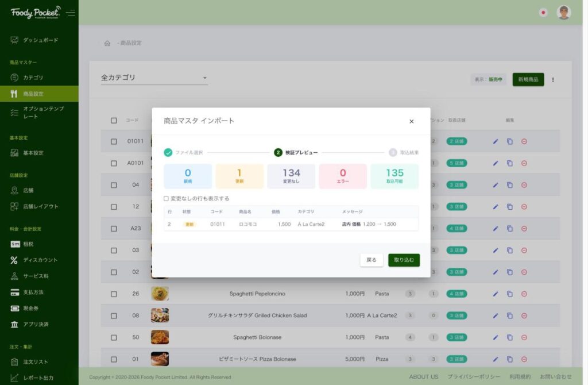Image resolution: width=588 pixels, height=385 pixels.
Task: Check the row checkbox for code 01011
Action: pos(114,141)
